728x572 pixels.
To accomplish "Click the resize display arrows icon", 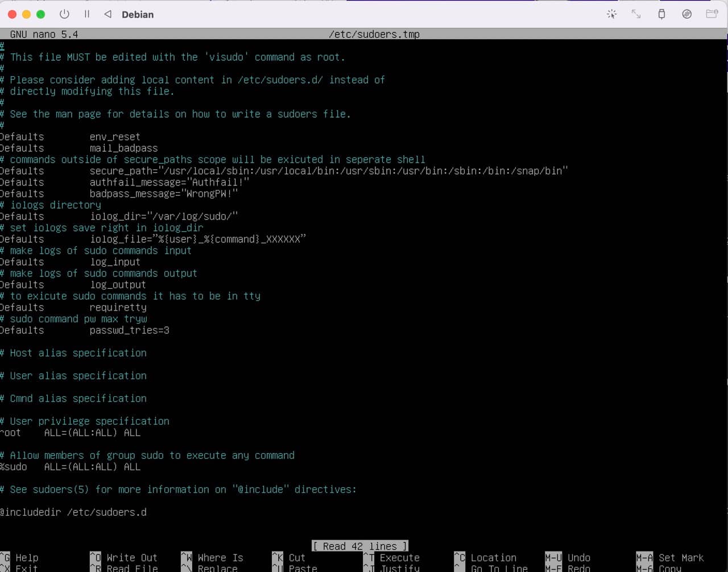I will 636,14.
